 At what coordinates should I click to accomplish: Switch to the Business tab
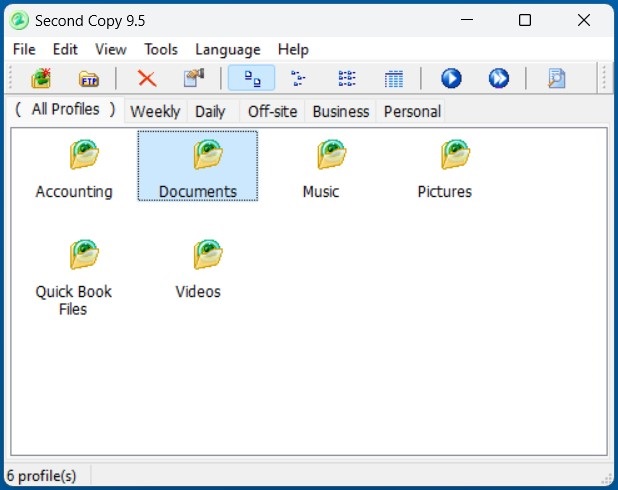click(x=341, y=112)
